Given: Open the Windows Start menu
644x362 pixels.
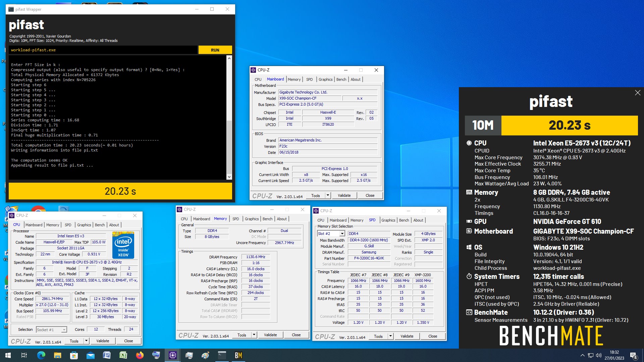Looking at the screenshot, I should (x=8, y=355).
